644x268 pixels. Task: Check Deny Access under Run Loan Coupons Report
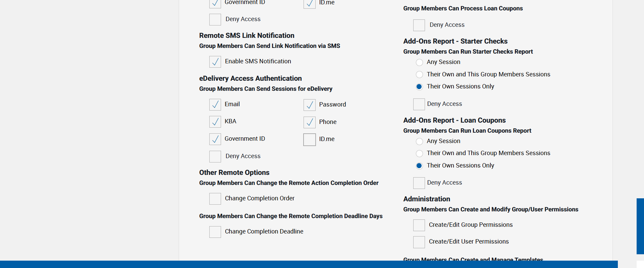pyautogui.click(x=419, y=183)
